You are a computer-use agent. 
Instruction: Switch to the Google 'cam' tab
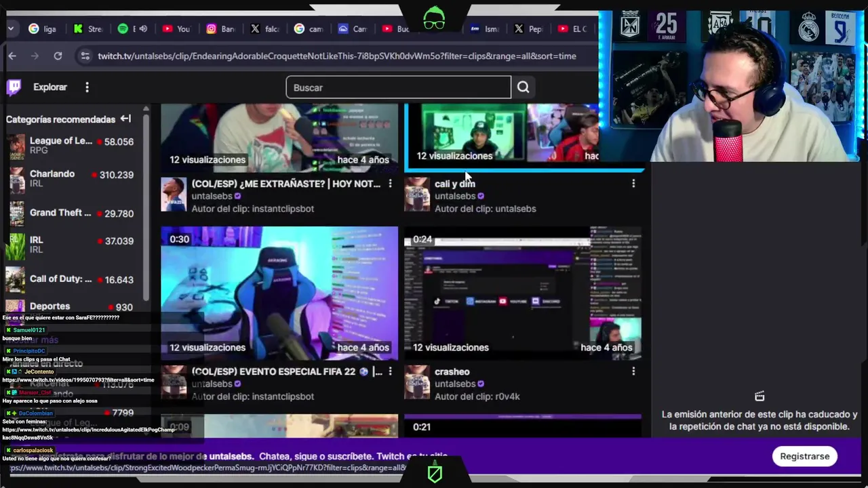pyautogui.click(x=309, y=28)
